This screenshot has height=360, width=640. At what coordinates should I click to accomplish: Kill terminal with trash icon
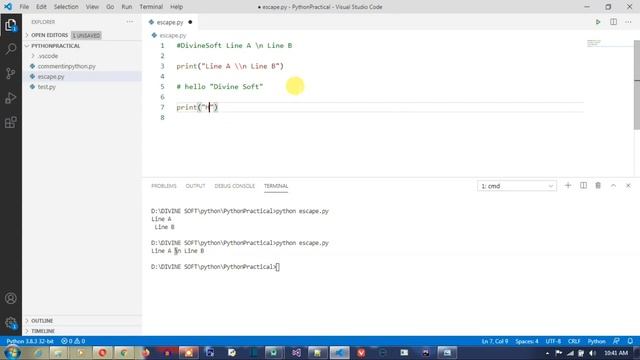point(598,186)
